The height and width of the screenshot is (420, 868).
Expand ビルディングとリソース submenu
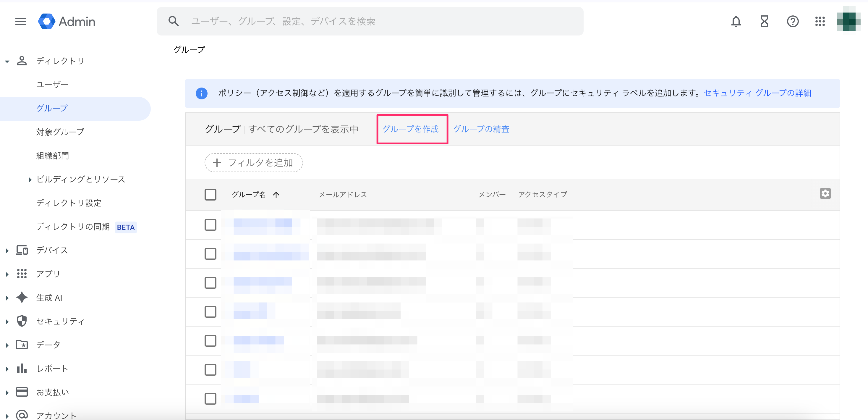click(x=30, y=180)
